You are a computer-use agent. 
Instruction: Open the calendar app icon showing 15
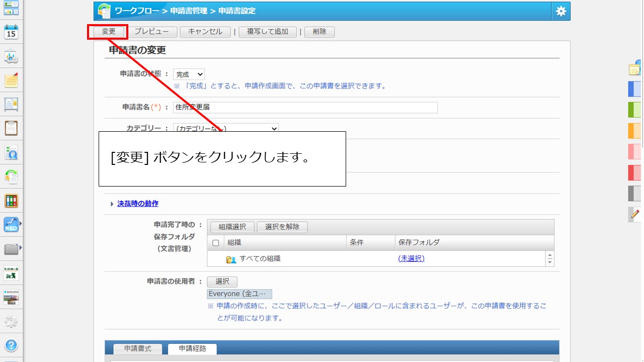10,32
